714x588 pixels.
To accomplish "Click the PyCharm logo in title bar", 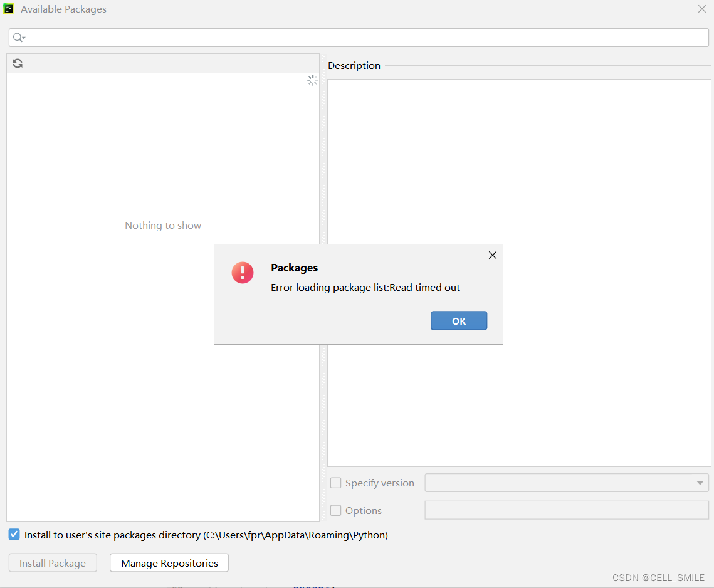I will click(x=9, y=9).
